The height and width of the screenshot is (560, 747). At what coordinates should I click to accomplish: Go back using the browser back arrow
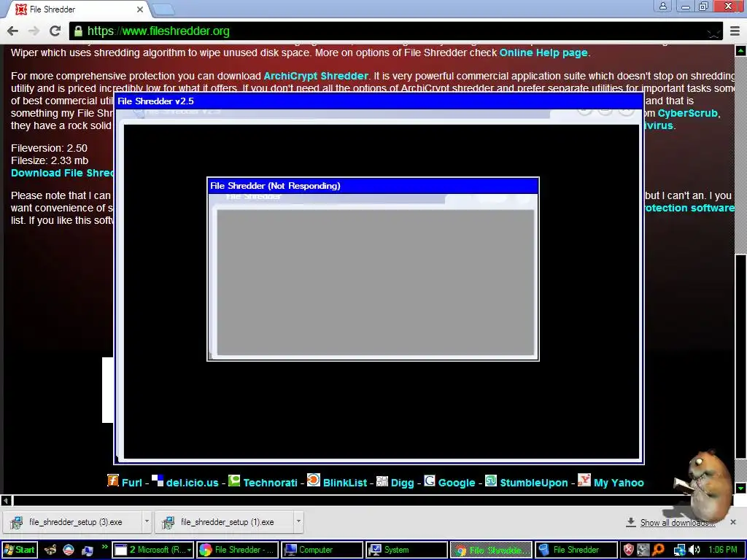point(13,31)
